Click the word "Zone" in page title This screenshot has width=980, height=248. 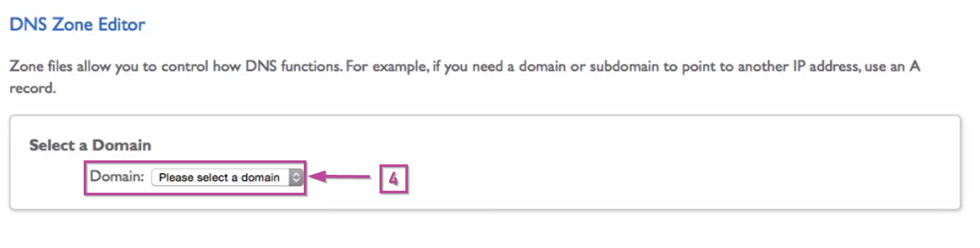(x=72, y=24)
